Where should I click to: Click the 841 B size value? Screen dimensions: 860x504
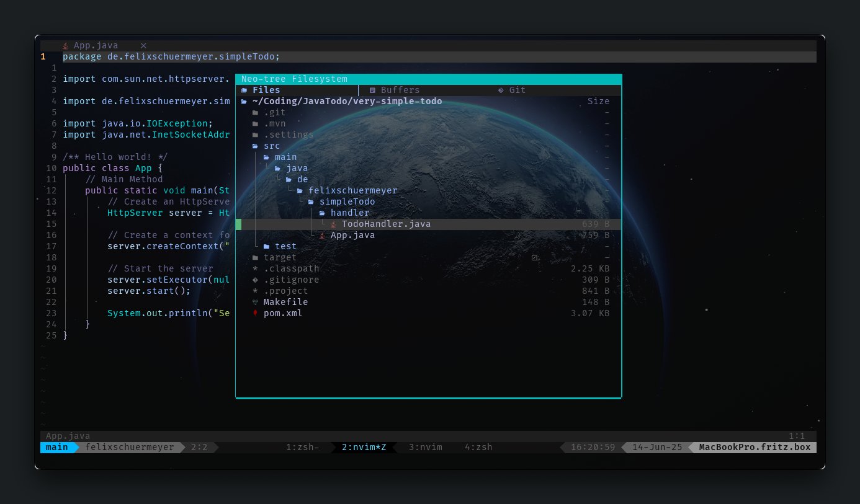pyautogui.click(x=596, y=291)
